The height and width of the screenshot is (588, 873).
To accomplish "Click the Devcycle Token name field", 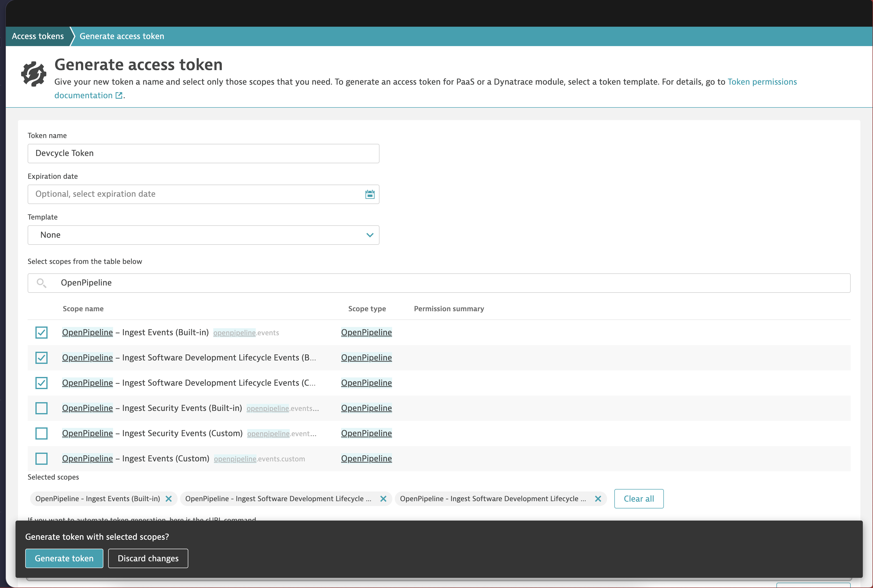I will click(x=203, y=153).
